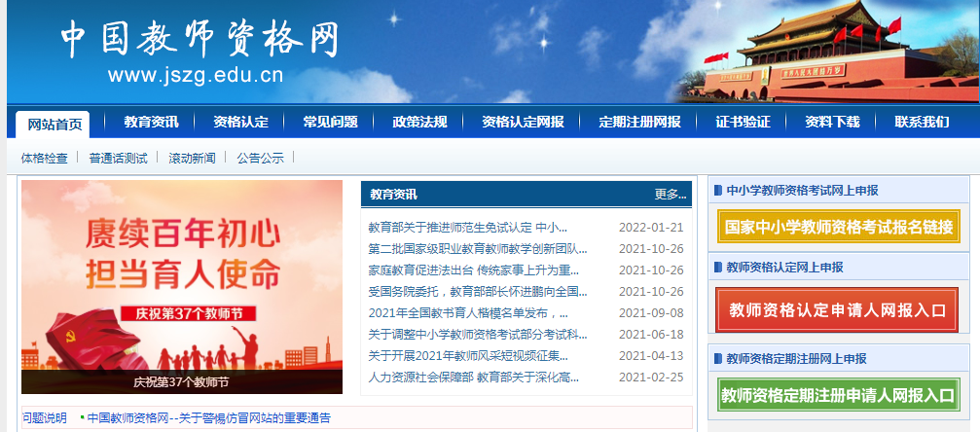The height and width of the screenshot is (432, 980).
Task: Open 资格认定网报 navigation item
Action: click(x=523, y=122)
